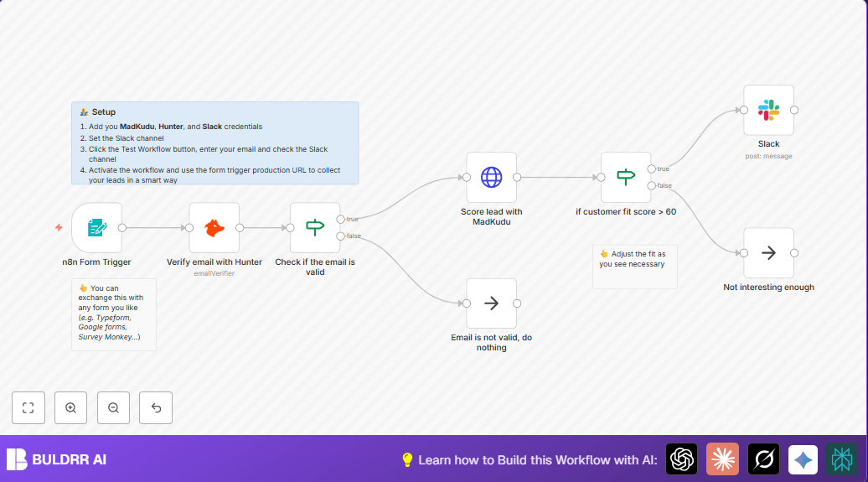Click the 'Slack' node label
The width and height of the screenshot is (868, 482).
tap(769, 143)
